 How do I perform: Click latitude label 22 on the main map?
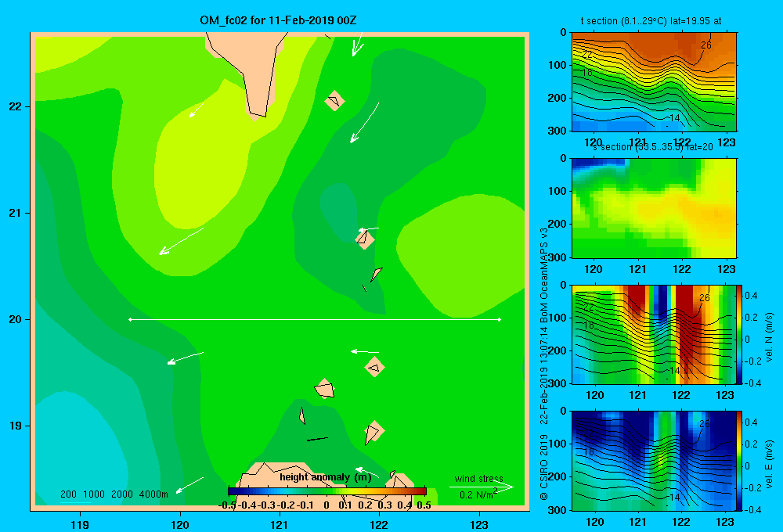pos(16,106)
